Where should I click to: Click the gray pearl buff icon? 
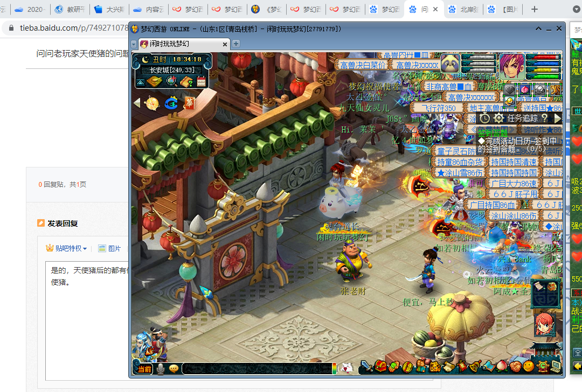tap(539, 89)
